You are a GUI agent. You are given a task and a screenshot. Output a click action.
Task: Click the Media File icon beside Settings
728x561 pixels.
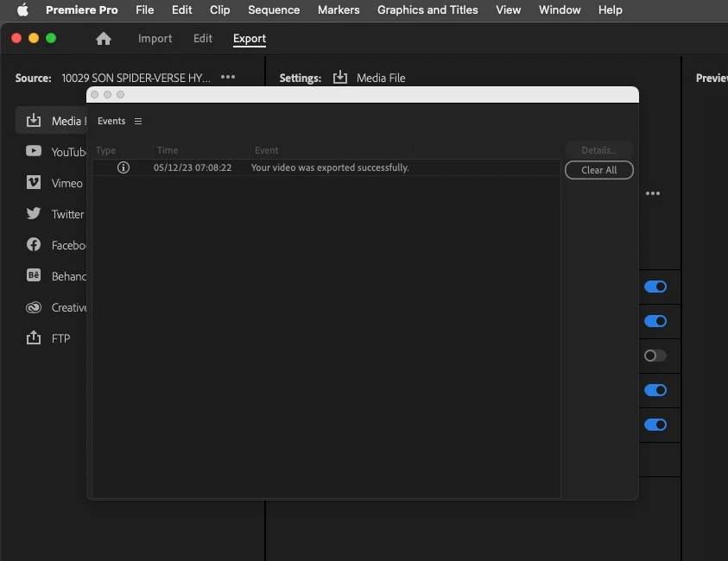point(340,77)
